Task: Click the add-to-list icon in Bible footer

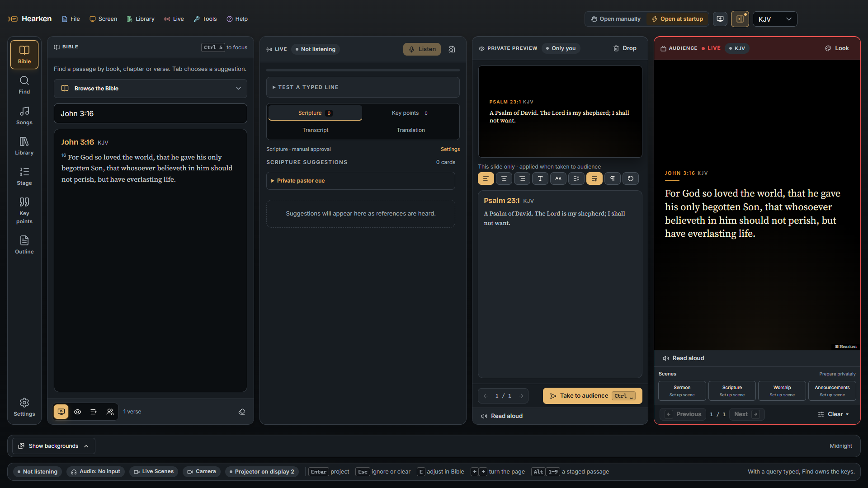Action: [x=94, y=412]
